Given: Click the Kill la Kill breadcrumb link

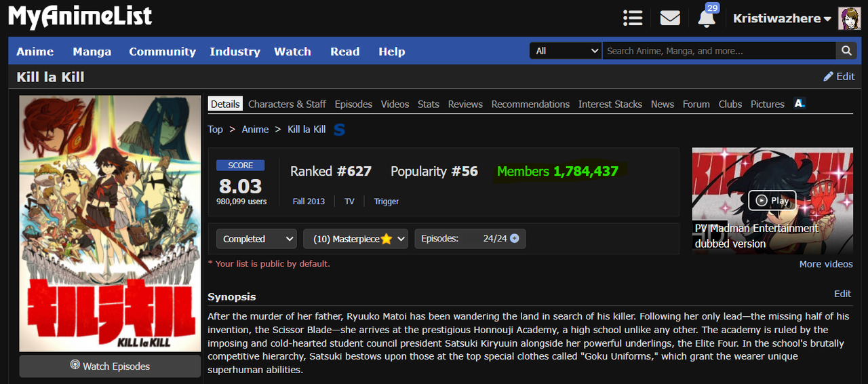Looking at the screenshot, I should pyautogui.click(x=307, y=129).
